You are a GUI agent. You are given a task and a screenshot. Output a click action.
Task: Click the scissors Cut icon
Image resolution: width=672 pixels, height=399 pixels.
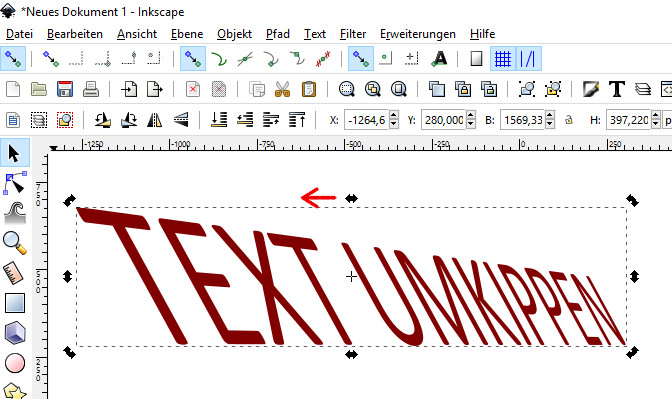pyautogui.click(x=282, y=89)
